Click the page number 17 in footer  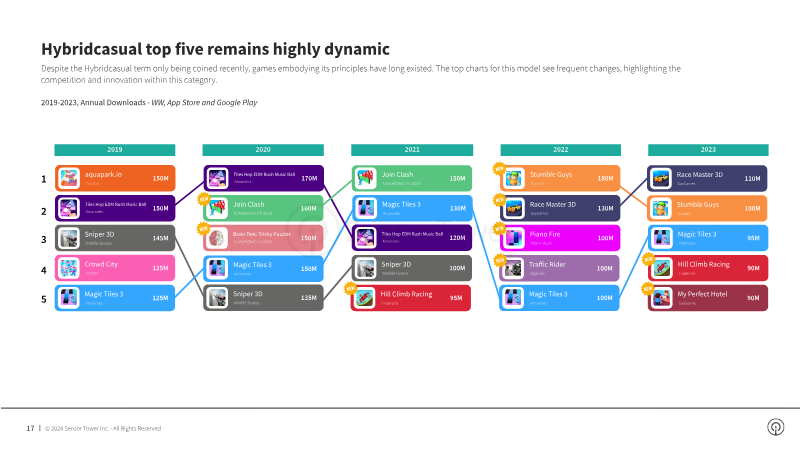pyautogui.click(x=30, y=428)
